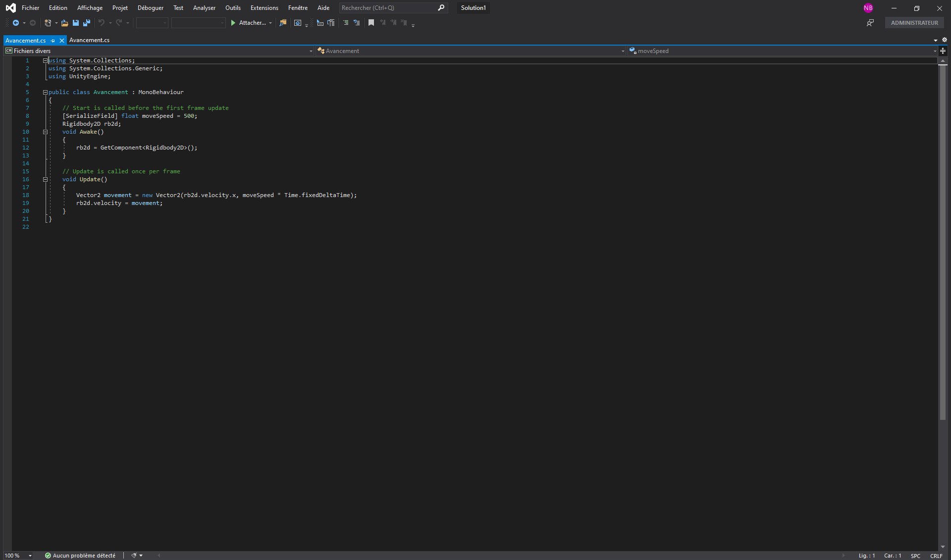Open the Projet menu
Image resolution: width=951 pixels, height=560 pixels.
[x=120, y=8]
